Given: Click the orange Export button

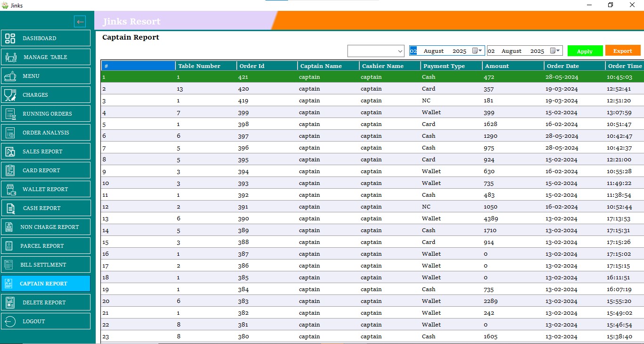Looking at the screenshot, I should click(623, 50).
